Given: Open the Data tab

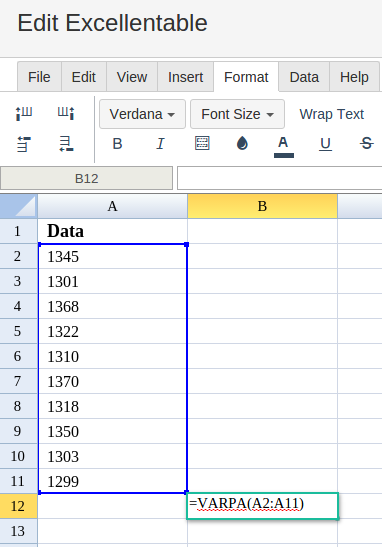Looking at the screenshot, I should tap(304, 77).
